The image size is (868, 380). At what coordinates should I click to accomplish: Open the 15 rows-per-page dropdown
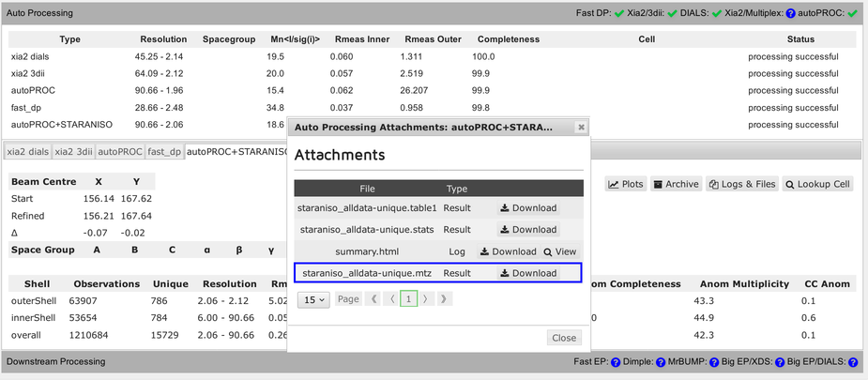(x=313, y=300)
